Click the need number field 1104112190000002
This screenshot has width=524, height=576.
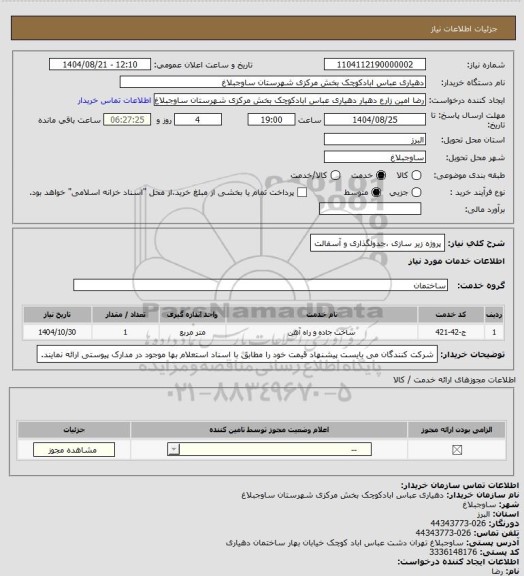point(375,64)
